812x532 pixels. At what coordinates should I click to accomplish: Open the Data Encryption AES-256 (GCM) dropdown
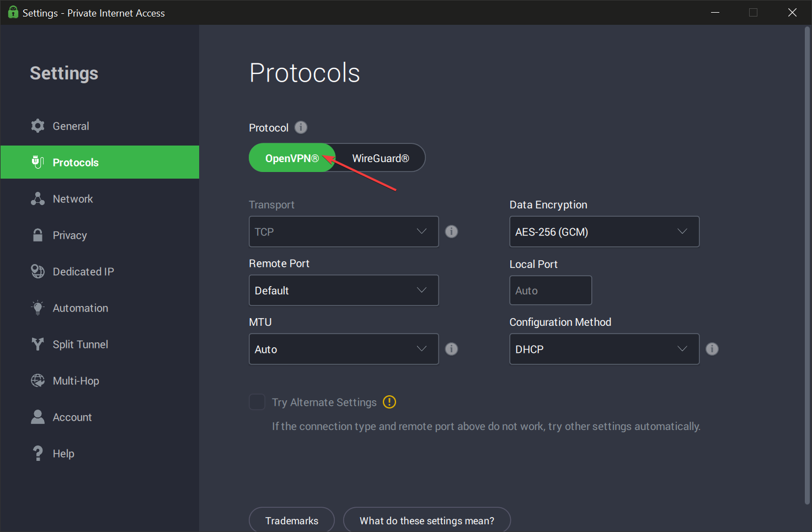pos(604,232)
